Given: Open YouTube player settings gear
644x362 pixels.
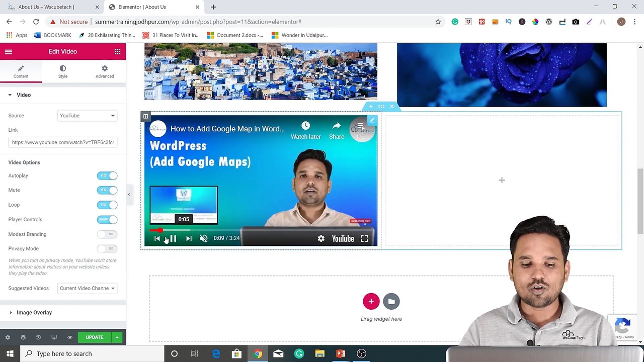Looking at the screenshot, I should tap(321, 239).
